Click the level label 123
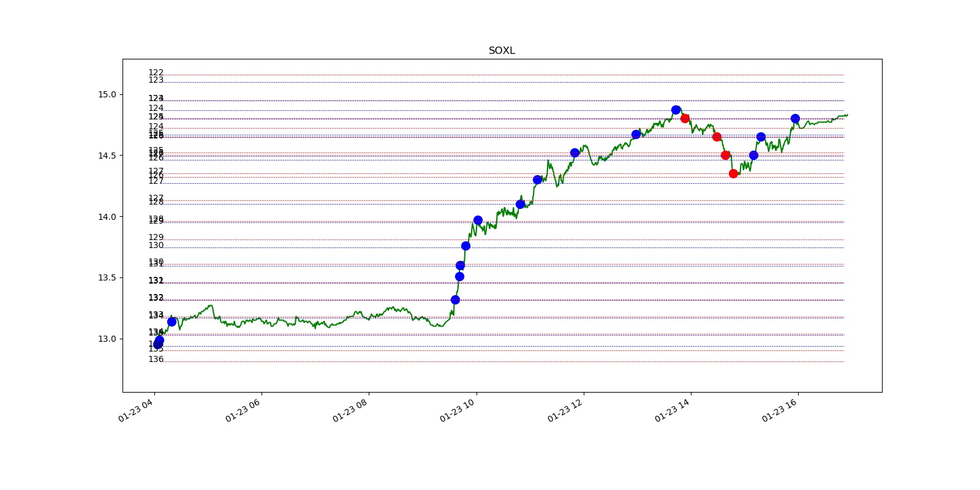 (x=156, y=80)
